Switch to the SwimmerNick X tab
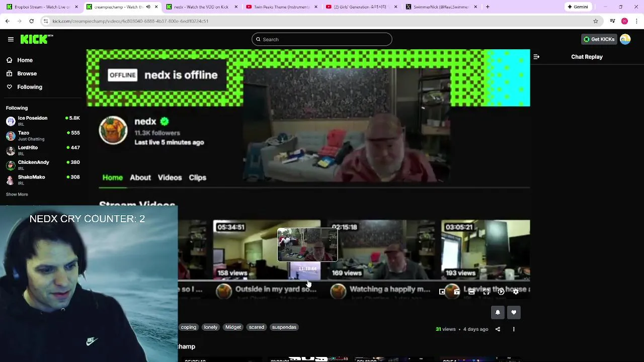 point(441,7)
